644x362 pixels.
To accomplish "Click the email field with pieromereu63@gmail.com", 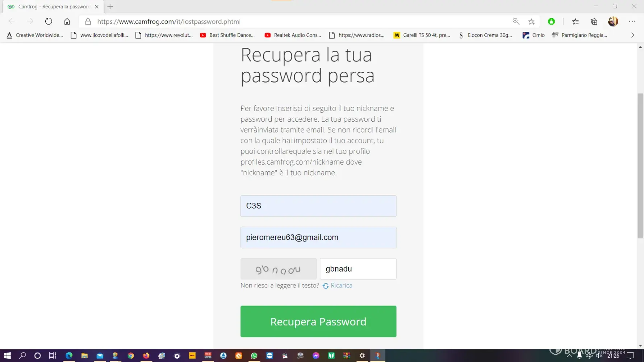I will coord(318,237).
